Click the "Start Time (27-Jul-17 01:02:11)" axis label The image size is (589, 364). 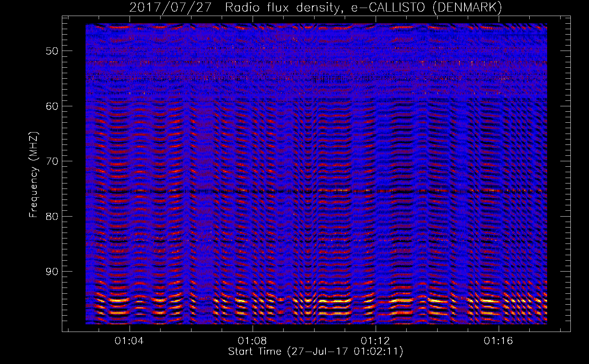tap(316, 352)
